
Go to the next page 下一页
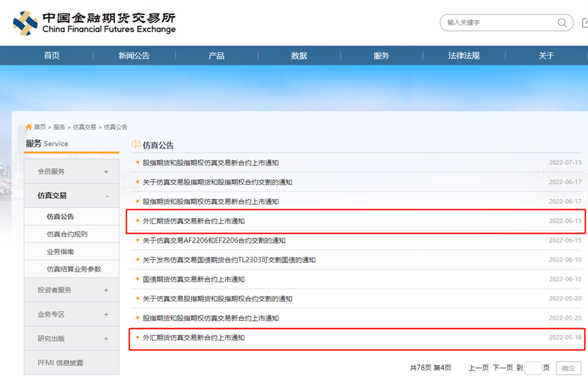502,368
